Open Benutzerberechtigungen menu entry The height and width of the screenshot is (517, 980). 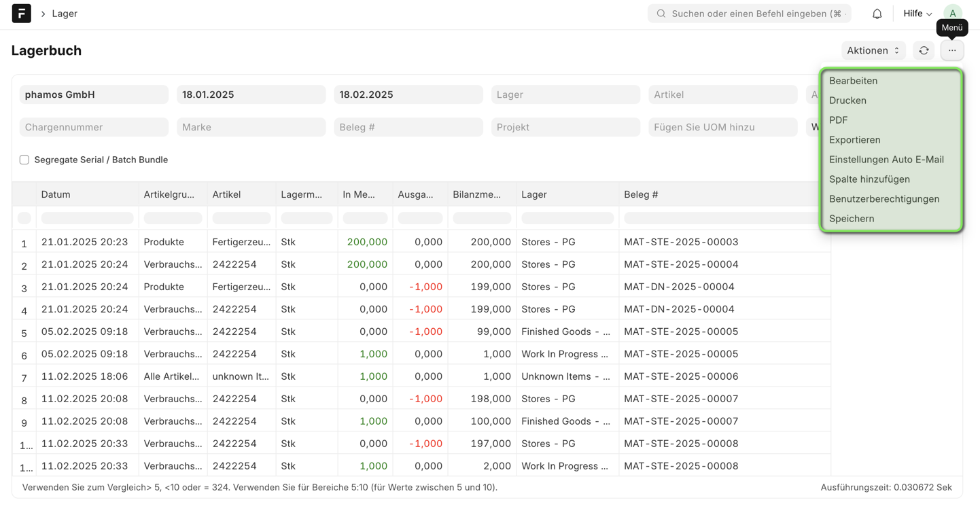pos(891,199)
